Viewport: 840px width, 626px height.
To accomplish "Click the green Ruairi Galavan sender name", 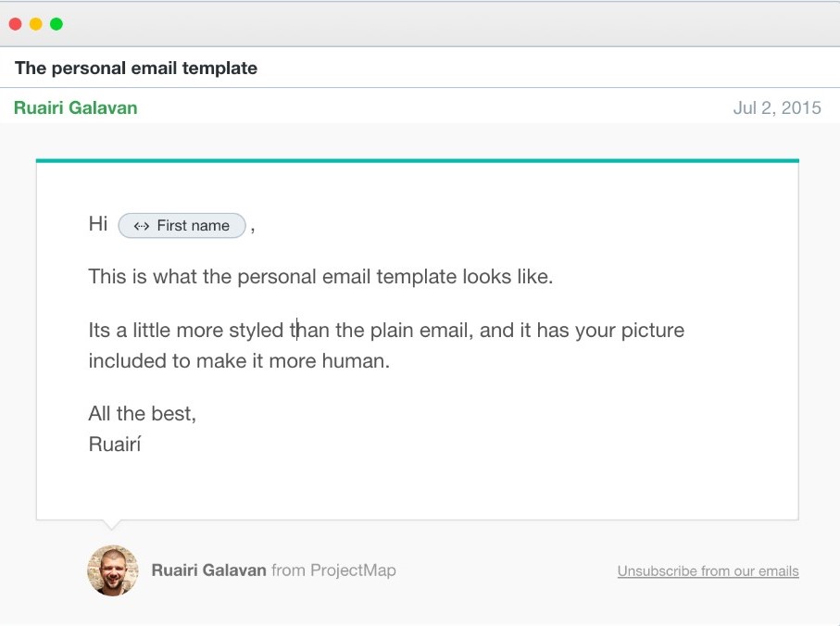I will point(76,107).
